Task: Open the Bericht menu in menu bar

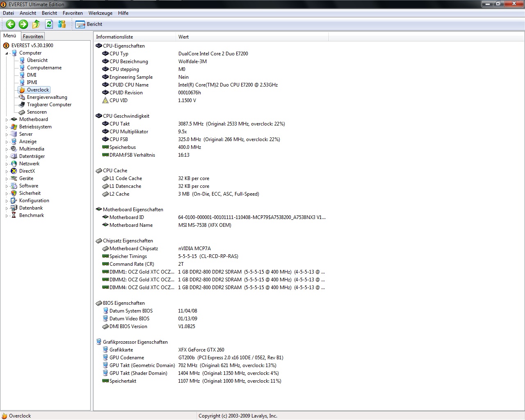Action: pos(49,13)
